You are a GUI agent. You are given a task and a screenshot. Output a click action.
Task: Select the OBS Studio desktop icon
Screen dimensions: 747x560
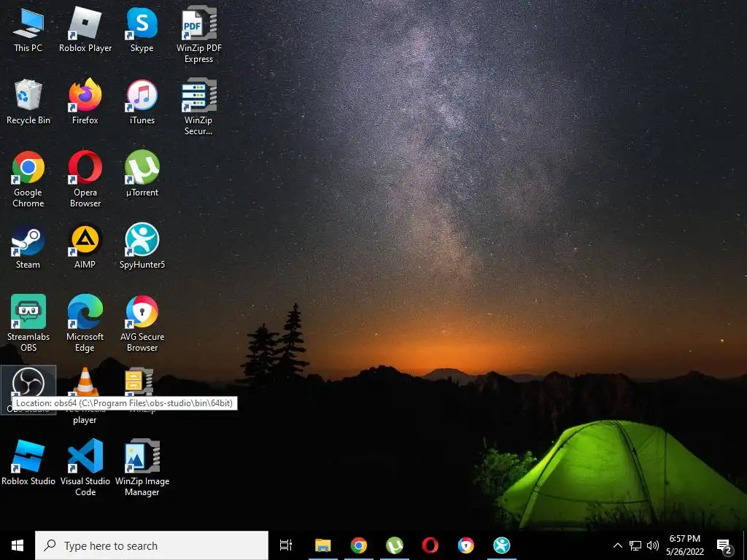(28, 390)
